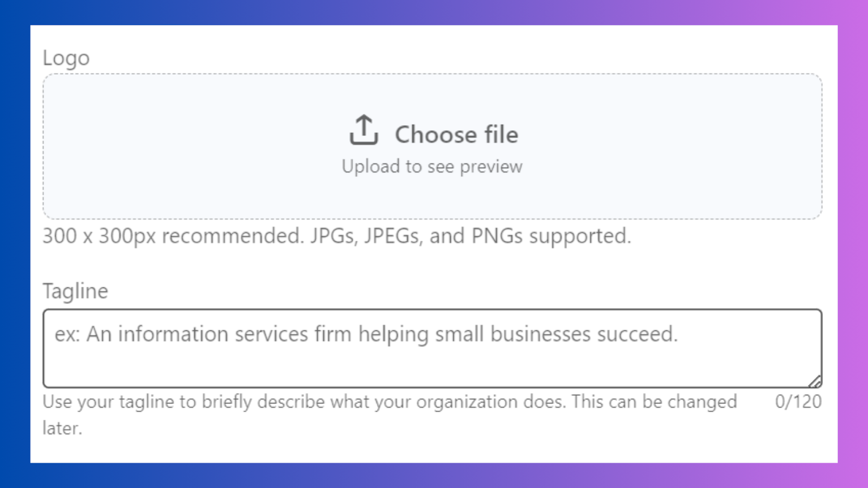Screen dimensions: 868x488
Task: Click the Tagline field label
Action: [75, 291]
